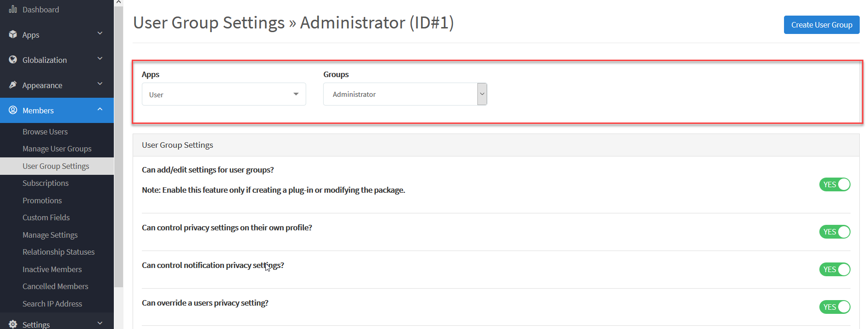This screenshot has height=329, width=868.
Task: Disable add/edit settings for user groups
Action: [834, 184]
